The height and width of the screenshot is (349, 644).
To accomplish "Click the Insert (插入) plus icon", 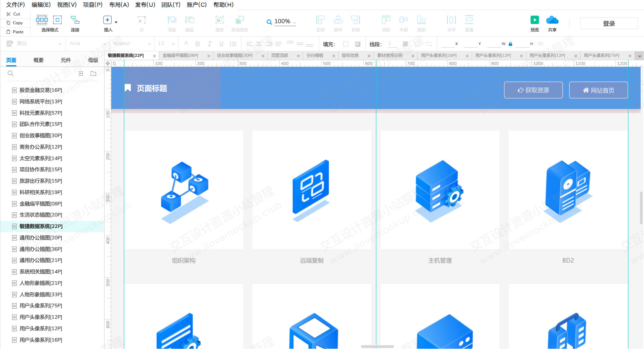I will [107, 20].
